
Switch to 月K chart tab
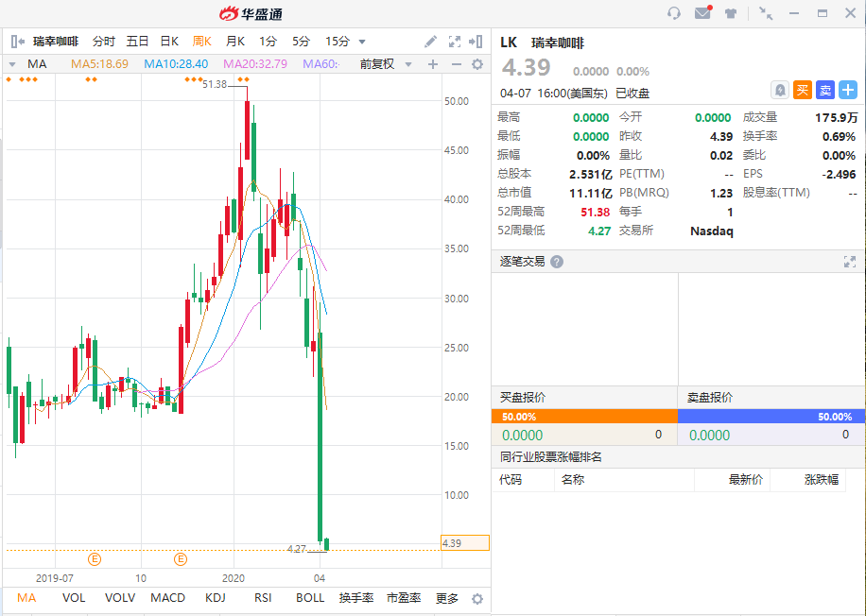(x=235, y=42)
